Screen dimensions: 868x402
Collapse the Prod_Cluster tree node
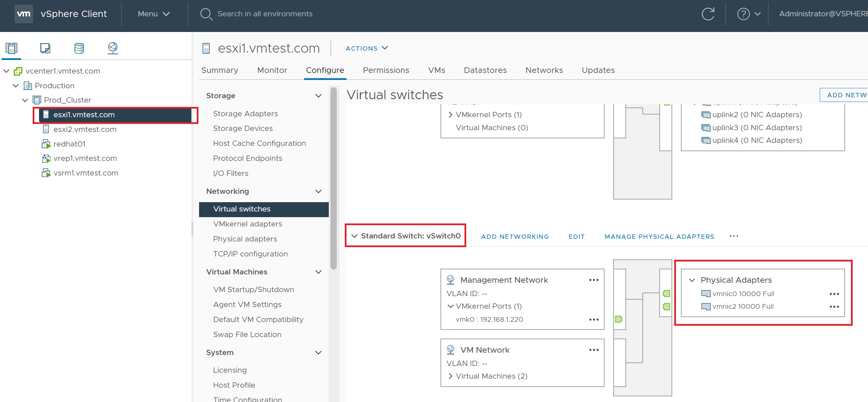[25, 100]
